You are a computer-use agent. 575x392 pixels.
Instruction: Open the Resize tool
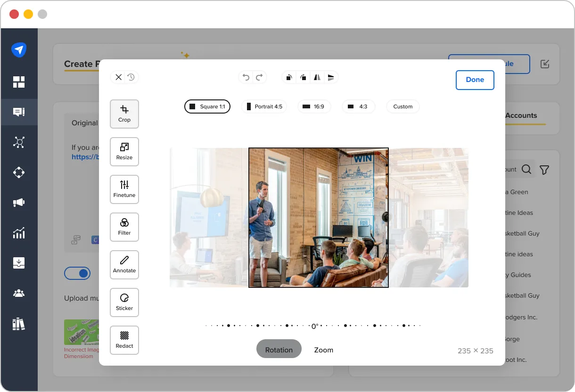[124, 151]
